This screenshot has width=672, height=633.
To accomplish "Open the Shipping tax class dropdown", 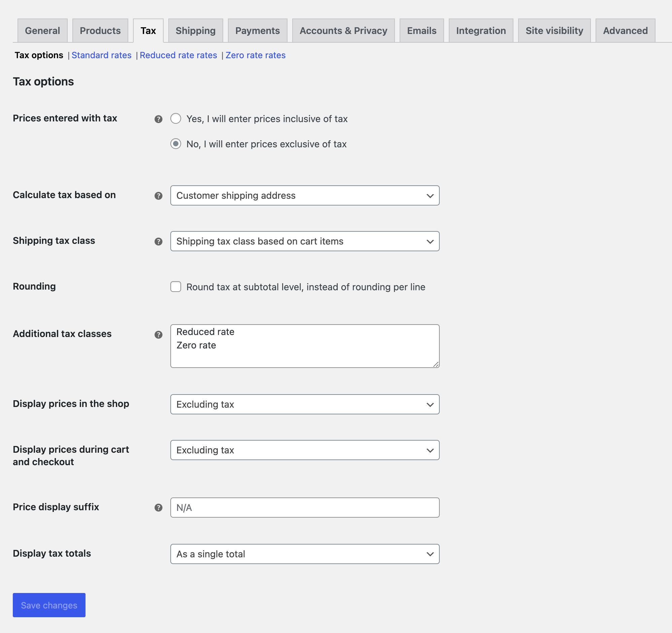I will (304, 241).
